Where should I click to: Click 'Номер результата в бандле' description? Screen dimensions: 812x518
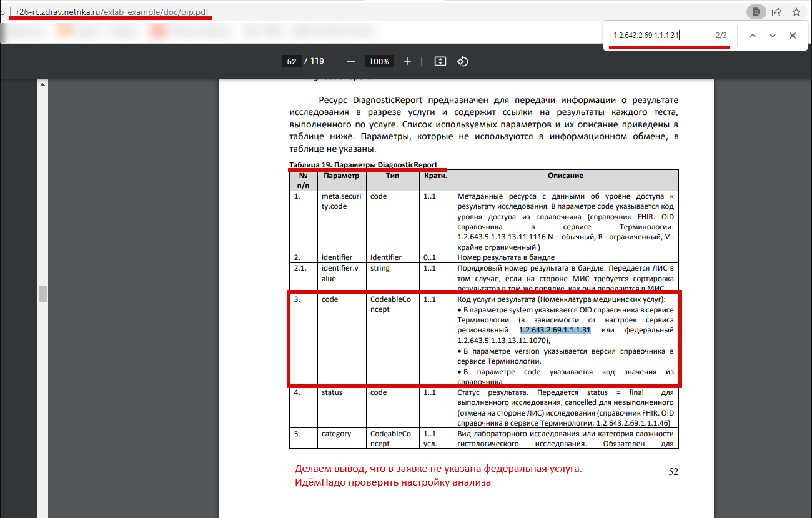pos(507,257)
